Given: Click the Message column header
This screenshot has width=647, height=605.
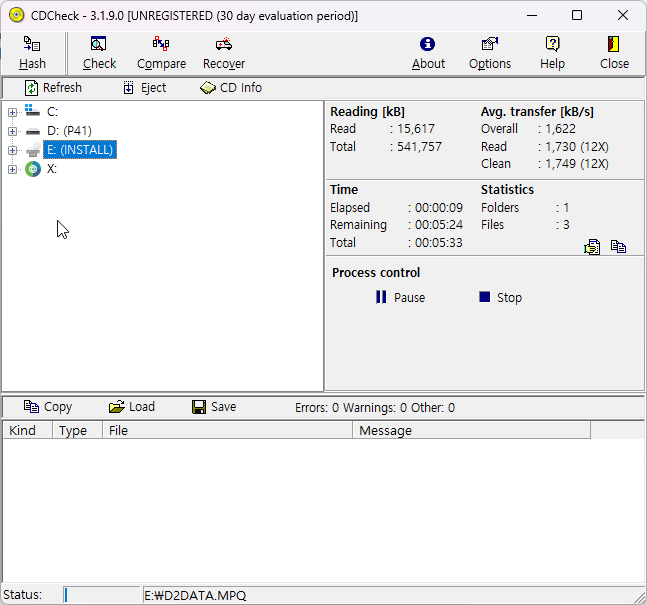Looking at the screenshot, I should (470, 430).
